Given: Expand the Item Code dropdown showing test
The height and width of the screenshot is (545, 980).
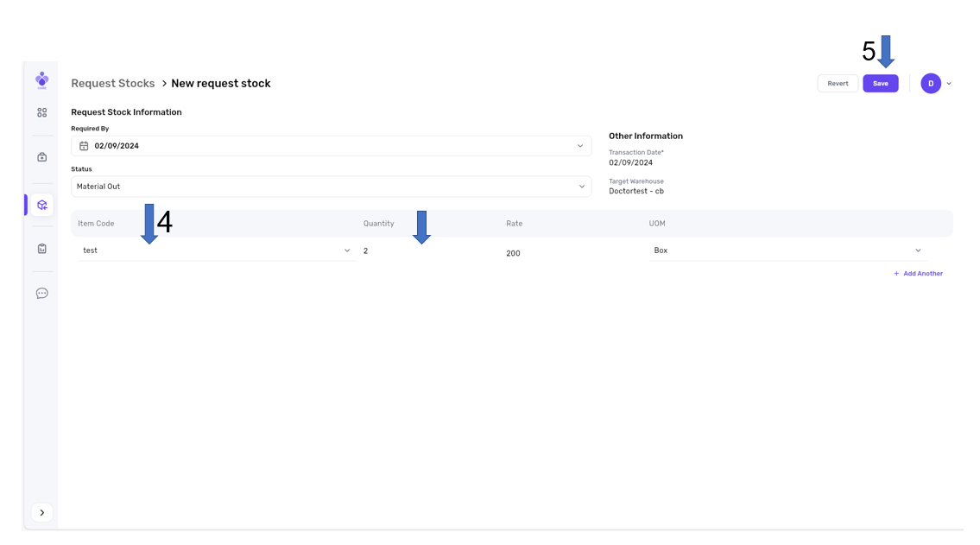Looking at the screenshot, I should (x=347, y=250).
